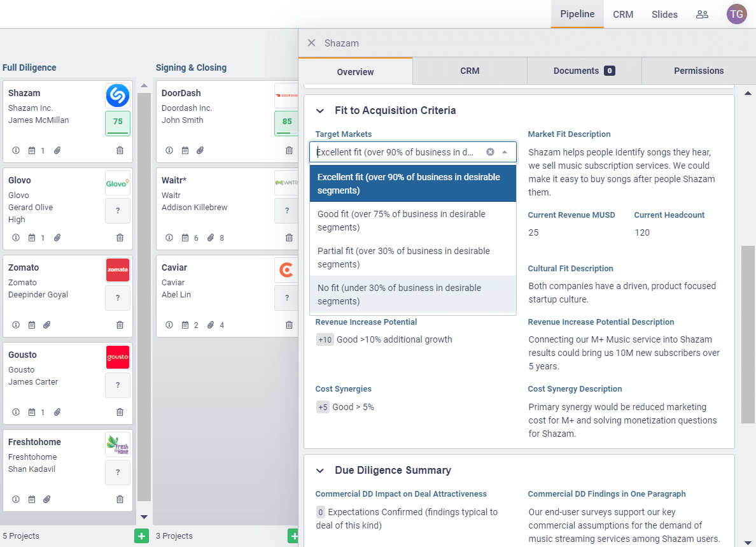Select Partial fit over 30% option
This screenshot has width=756, height=547.
pyautogui.click(x=413, y=258)
